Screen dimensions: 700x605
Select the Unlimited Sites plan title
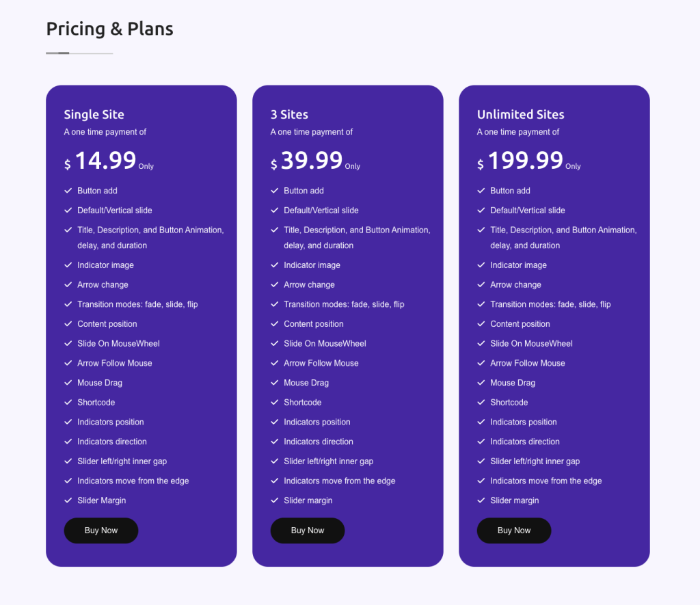click(x=520, y=114)
